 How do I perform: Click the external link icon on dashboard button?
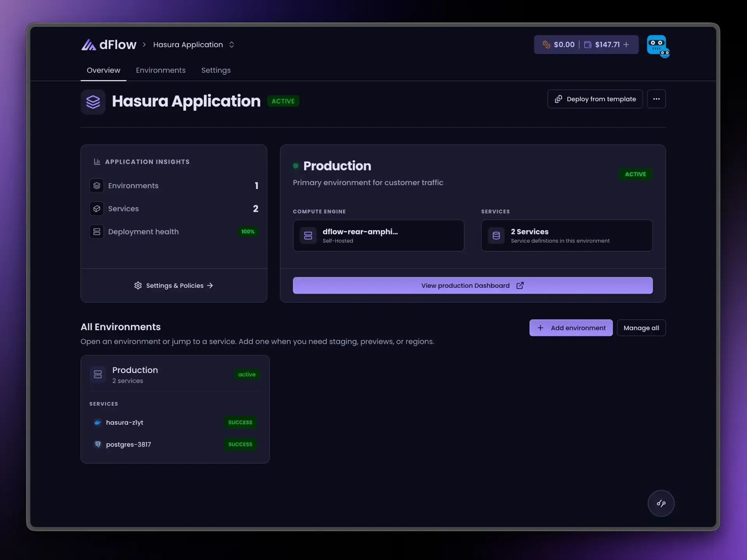(x=520, y=285)
